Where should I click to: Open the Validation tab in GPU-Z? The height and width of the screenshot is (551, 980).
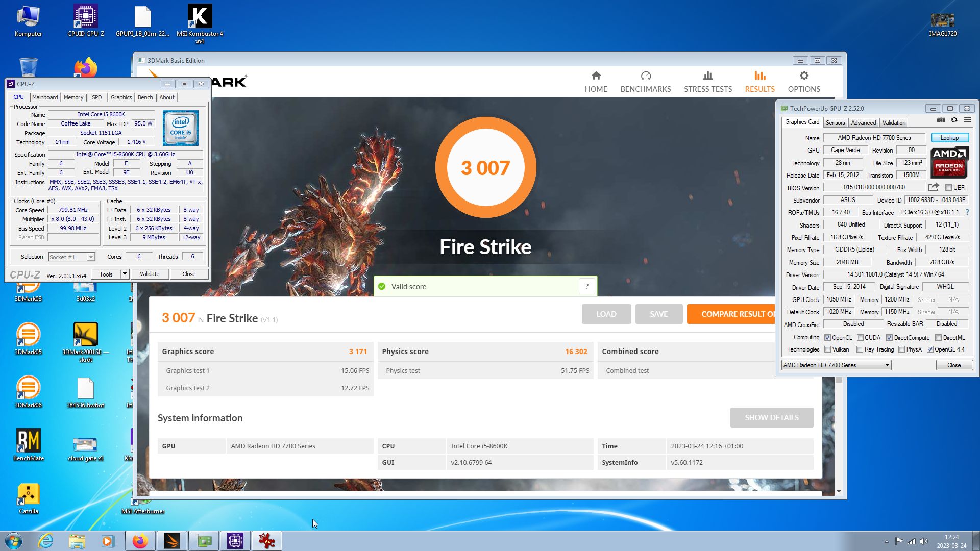click(x=894, y=123)
